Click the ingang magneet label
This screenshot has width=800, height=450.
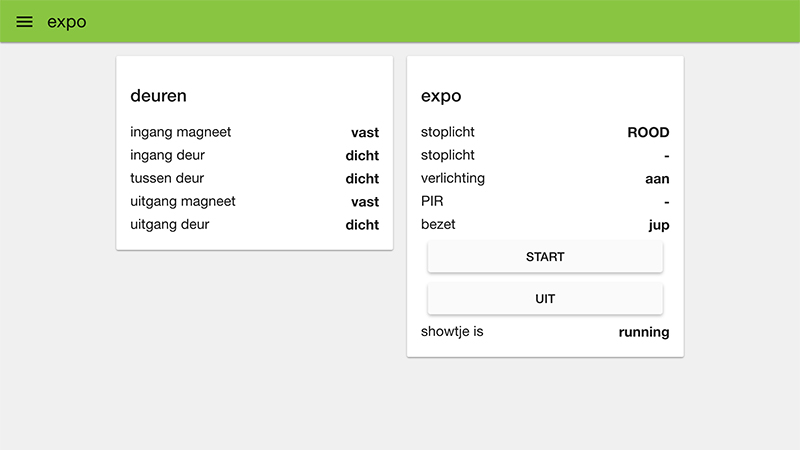coord(180,132)
